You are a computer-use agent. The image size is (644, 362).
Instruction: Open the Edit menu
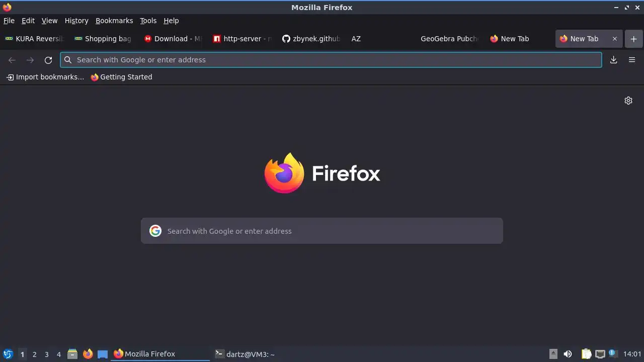tap(28, 21)
